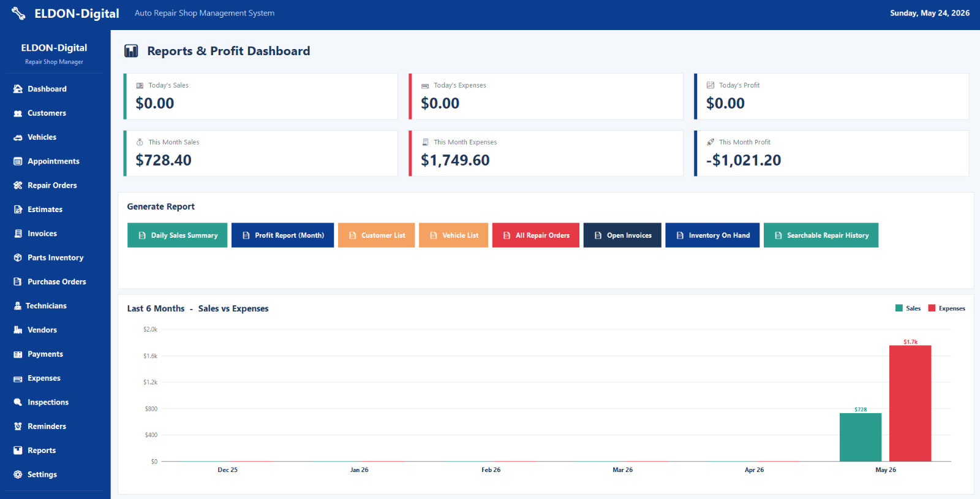This screenshot has height=499, width=980.
Task: Click the Customers people icon
Action: (x=18, y=113)
